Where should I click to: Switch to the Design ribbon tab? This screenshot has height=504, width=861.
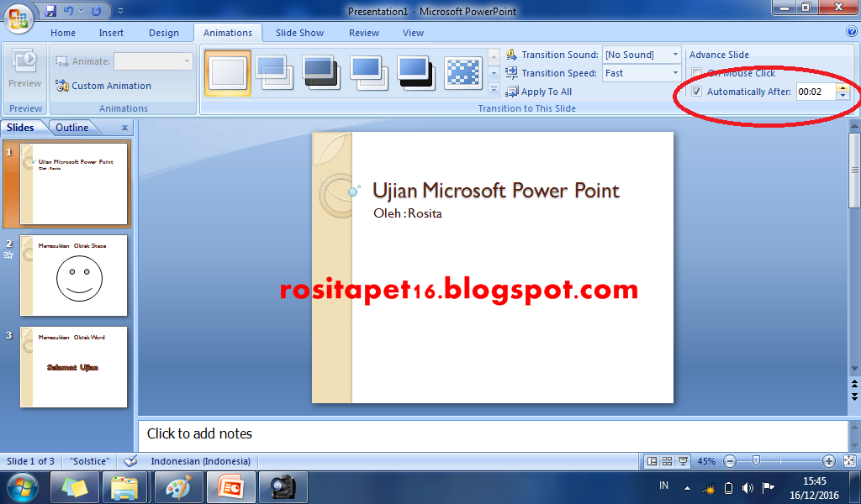pyautogui.click(x=164, y=33)
